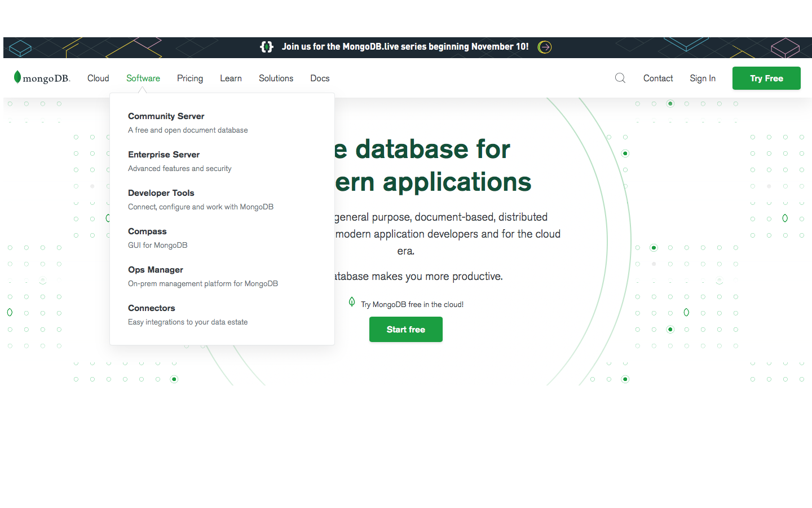The height and width of the screenshot is (508, 812).
Task: Click the Try Free button
Action: 766,78
